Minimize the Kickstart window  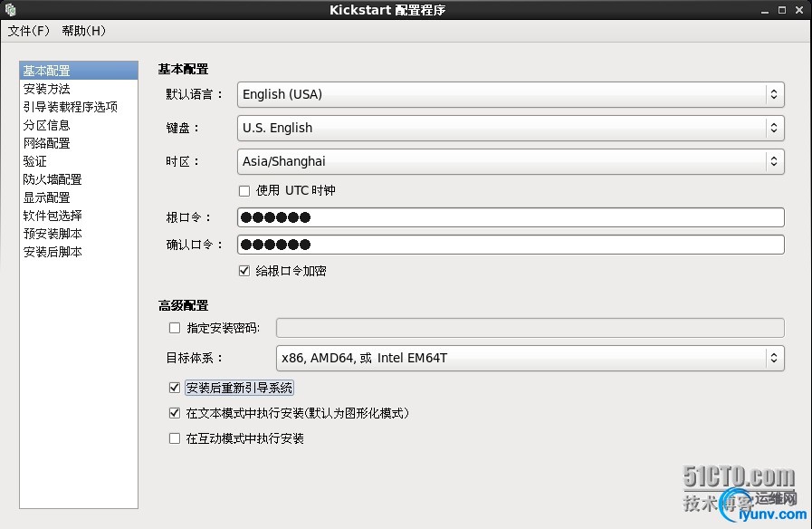click(x=765, y=10)
